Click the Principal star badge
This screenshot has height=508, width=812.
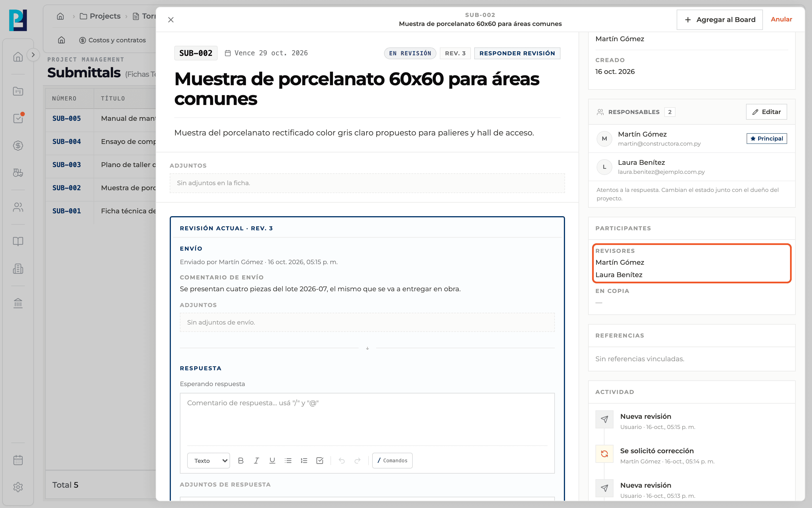(767, 138)
